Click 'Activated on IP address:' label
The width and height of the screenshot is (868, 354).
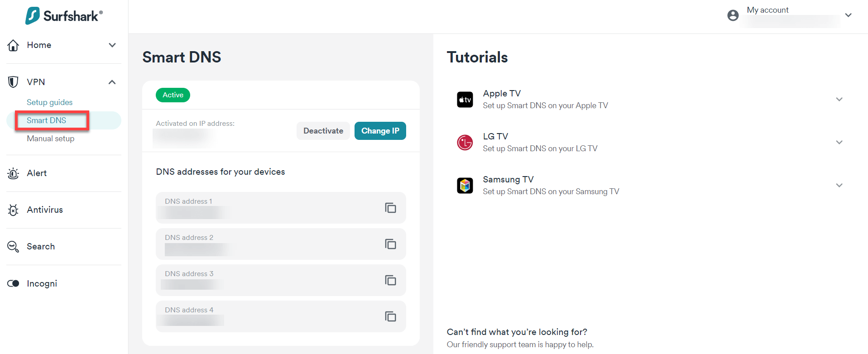click(195, 124)
